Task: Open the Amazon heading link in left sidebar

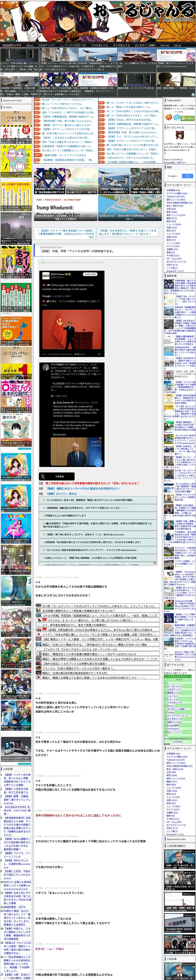Action: coord(8,107)
